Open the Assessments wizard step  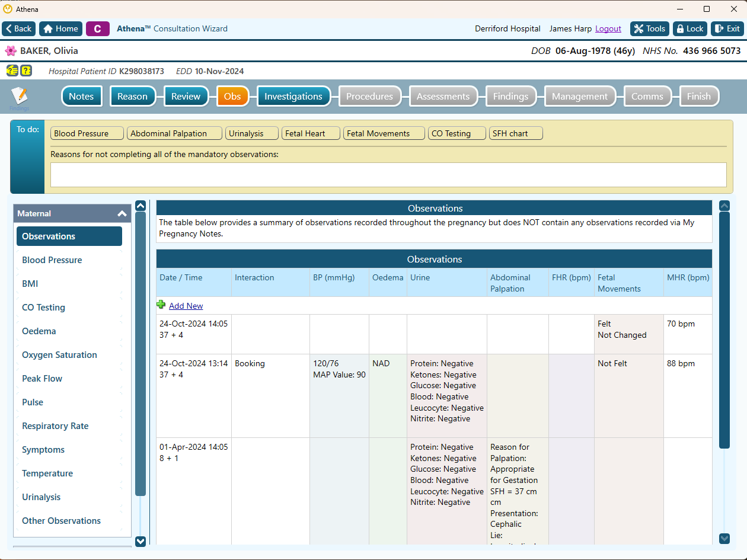(x=443, y=97)
